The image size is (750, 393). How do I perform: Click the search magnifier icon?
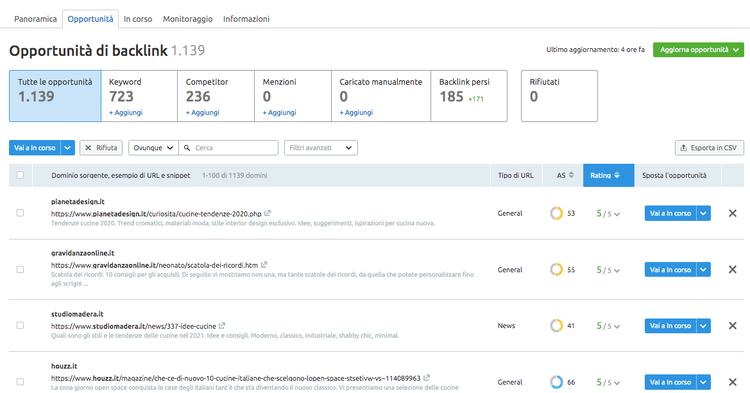coord(187,148)
